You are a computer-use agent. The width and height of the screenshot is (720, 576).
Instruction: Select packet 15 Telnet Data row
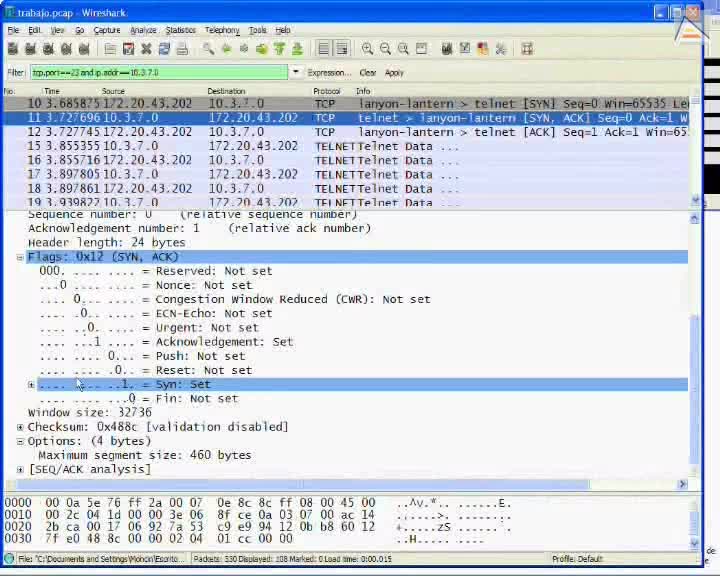(x=346, y=147)
